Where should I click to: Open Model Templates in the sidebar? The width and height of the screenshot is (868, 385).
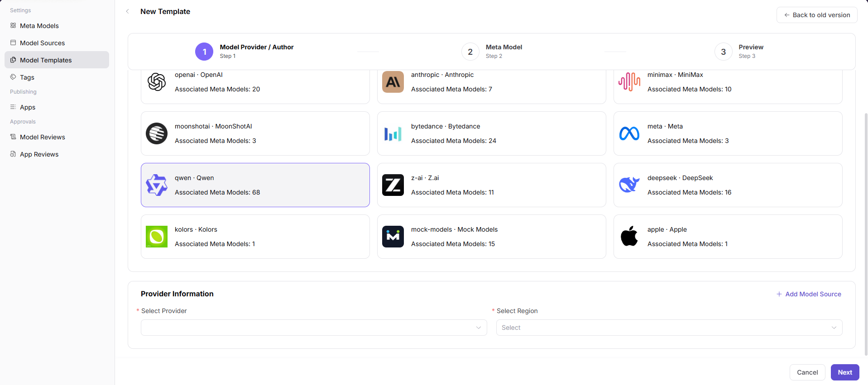coord(57,60)
